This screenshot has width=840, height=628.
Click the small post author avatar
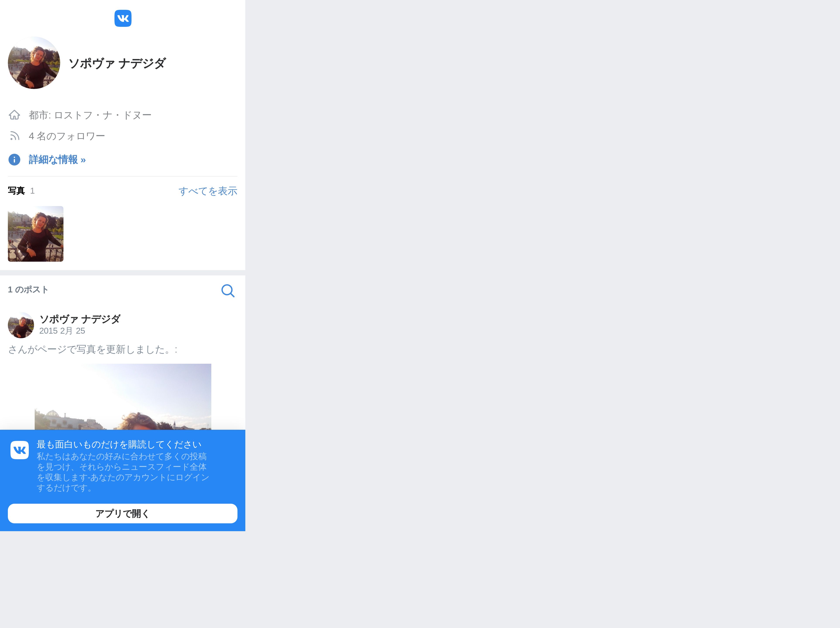pos(21,325)
